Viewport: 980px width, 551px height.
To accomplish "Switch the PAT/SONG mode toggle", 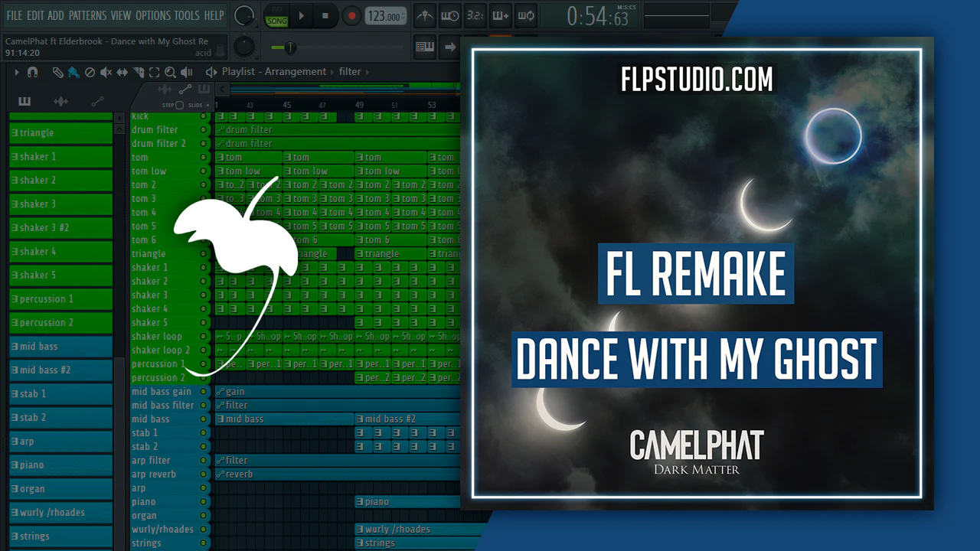I will point(276,16).
